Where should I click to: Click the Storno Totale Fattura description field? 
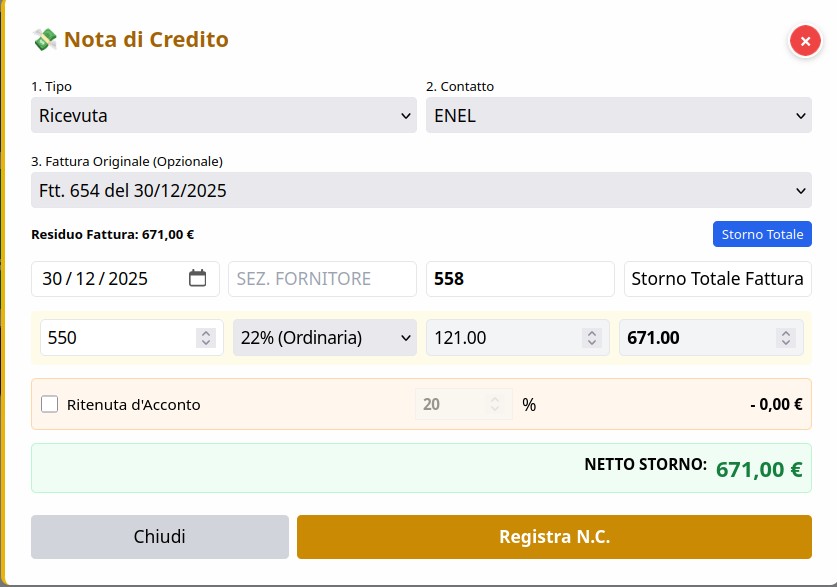pos(717,279)
